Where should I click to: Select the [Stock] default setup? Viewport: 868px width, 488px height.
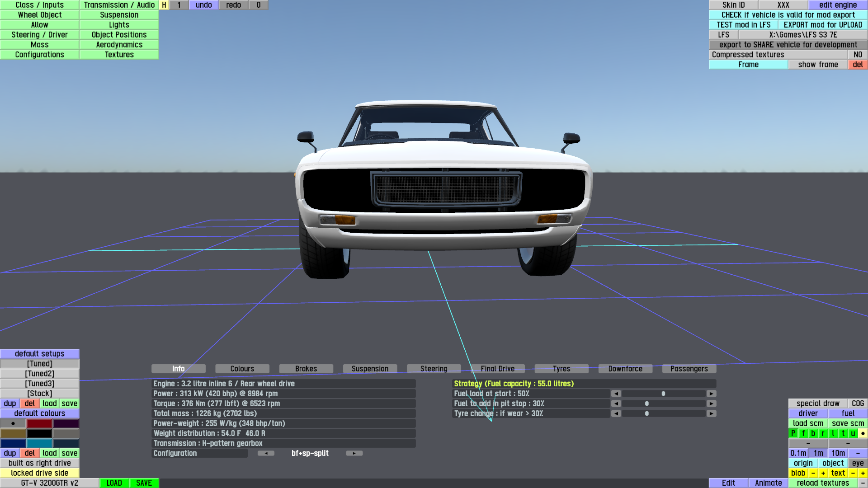(x=40, y=394)
